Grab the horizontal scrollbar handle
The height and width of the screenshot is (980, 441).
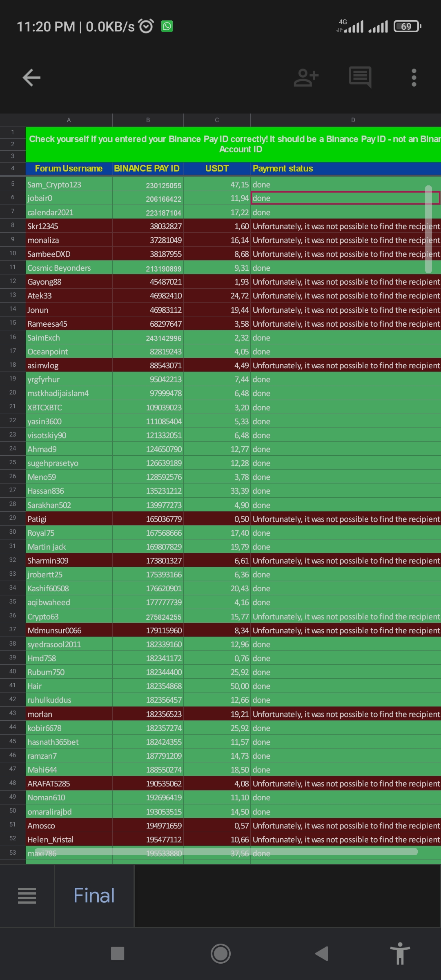(x=226, y=851)
